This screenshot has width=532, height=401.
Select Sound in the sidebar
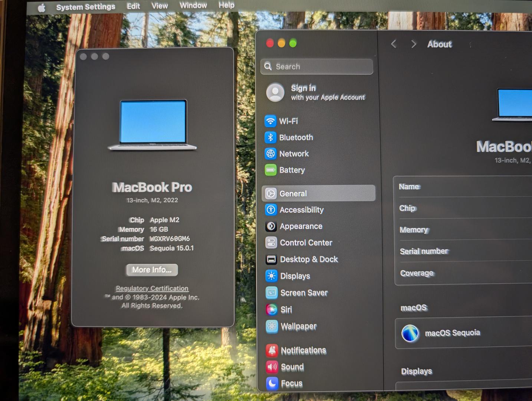321,367
